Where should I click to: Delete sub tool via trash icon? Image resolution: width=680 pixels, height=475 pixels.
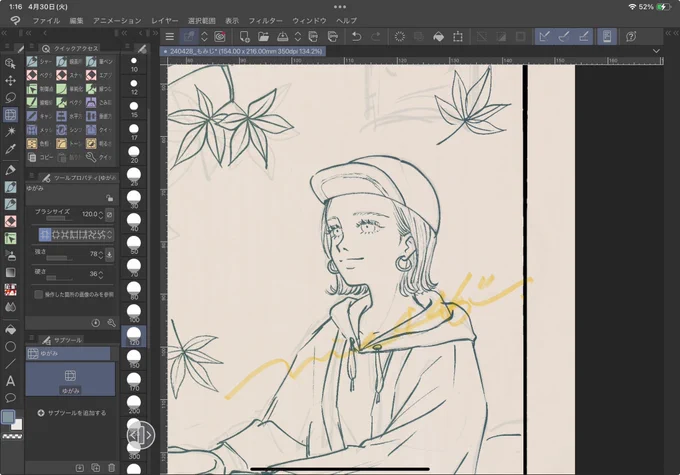(111, 467)
